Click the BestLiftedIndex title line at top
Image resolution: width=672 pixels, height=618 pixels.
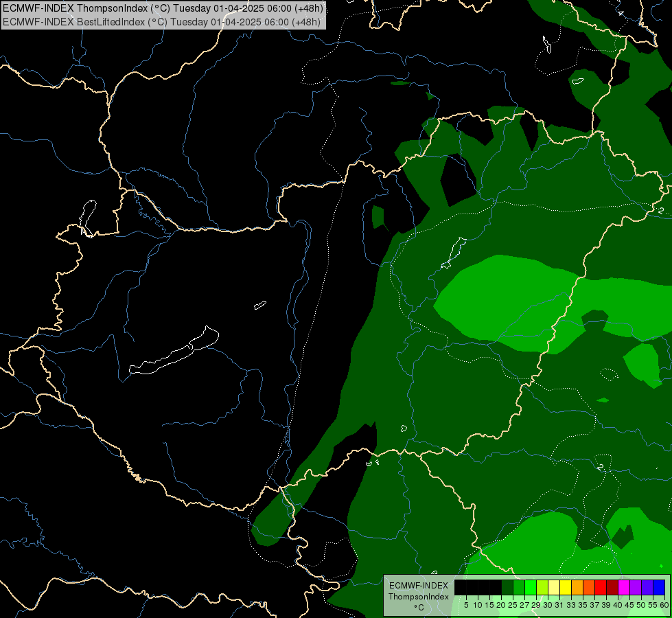161,22
